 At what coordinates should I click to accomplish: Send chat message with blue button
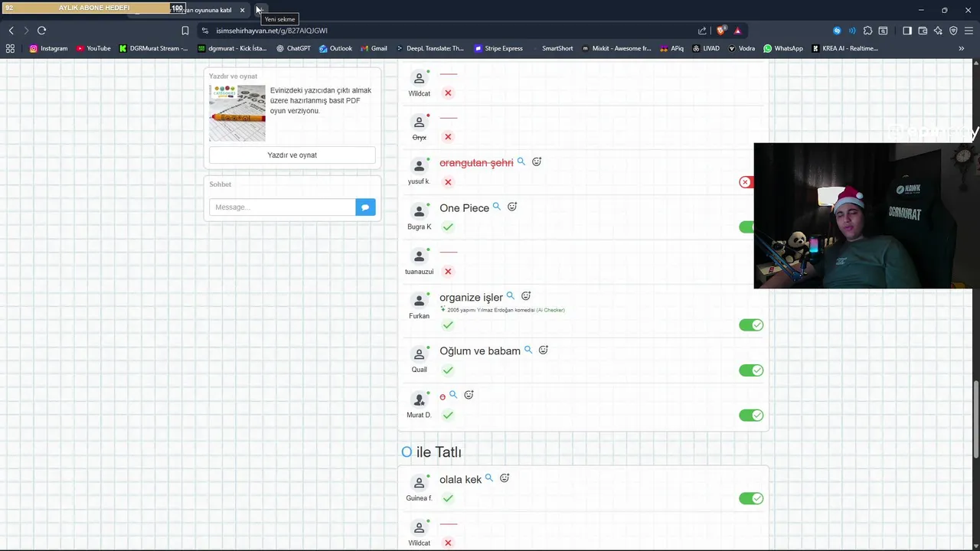tap(365, 207)
